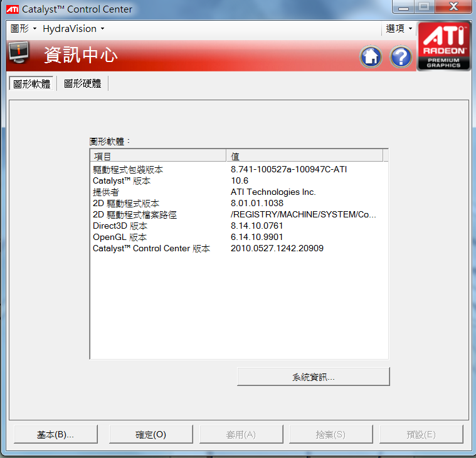This screenshot has height=458, width=476.
Task: Open help with the question mark icon
Action: point(401,56)
